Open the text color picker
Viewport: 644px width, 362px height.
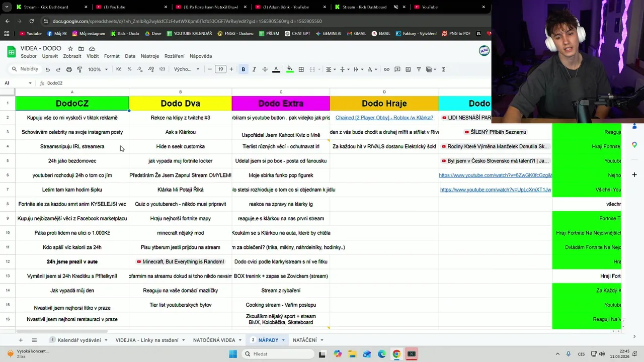[x=276, y=69]
